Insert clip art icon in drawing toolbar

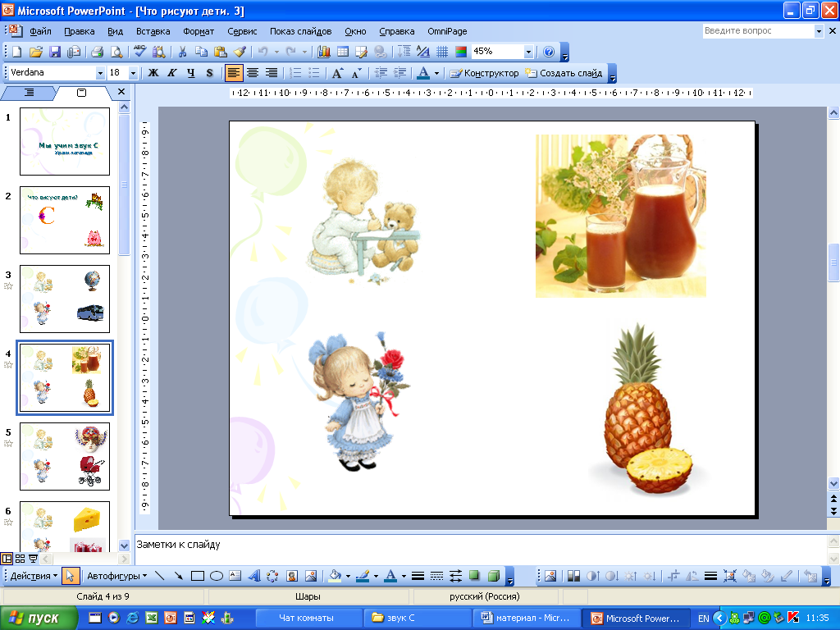292,576
